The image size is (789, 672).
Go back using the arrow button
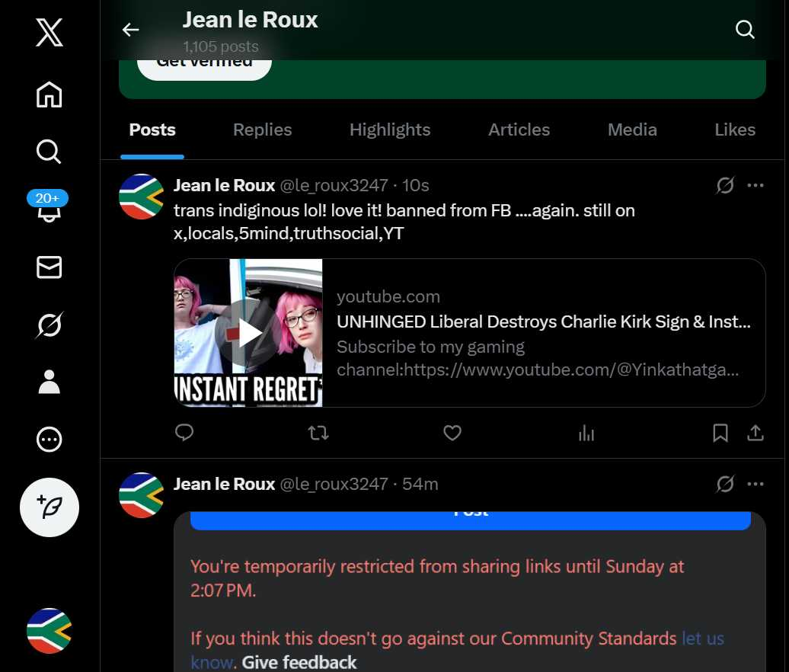131,30
